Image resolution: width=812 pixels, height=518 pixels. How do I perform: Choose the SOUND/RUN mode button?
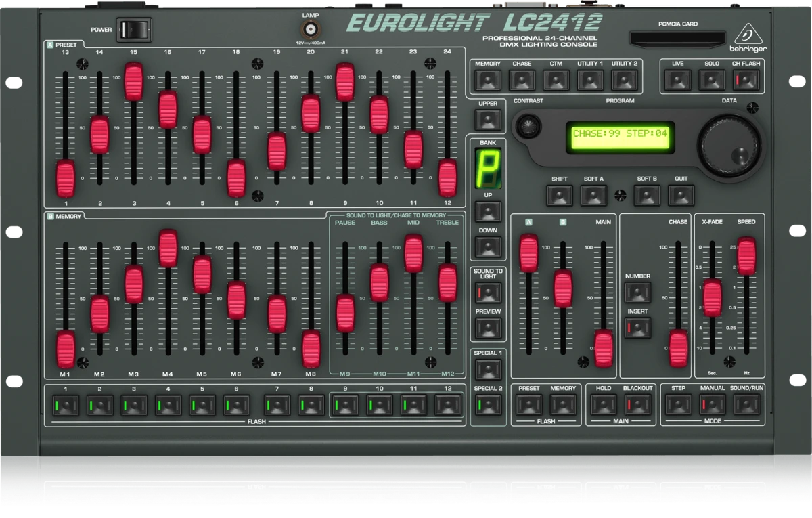click(746, 405)
